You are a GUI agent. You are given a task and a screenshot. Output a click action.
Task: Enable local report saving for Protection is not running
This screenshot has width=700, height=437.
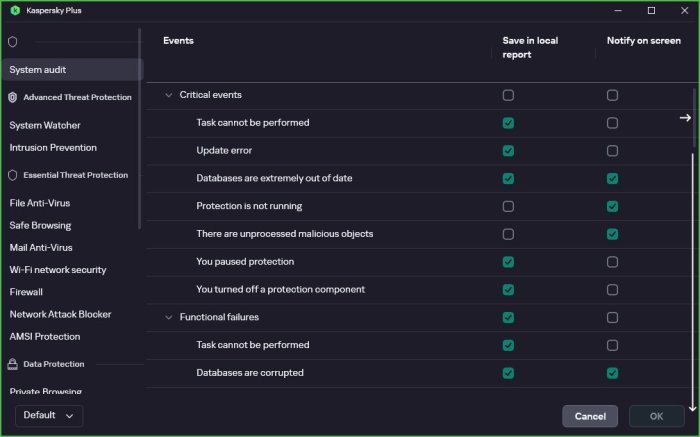[508, 206]
